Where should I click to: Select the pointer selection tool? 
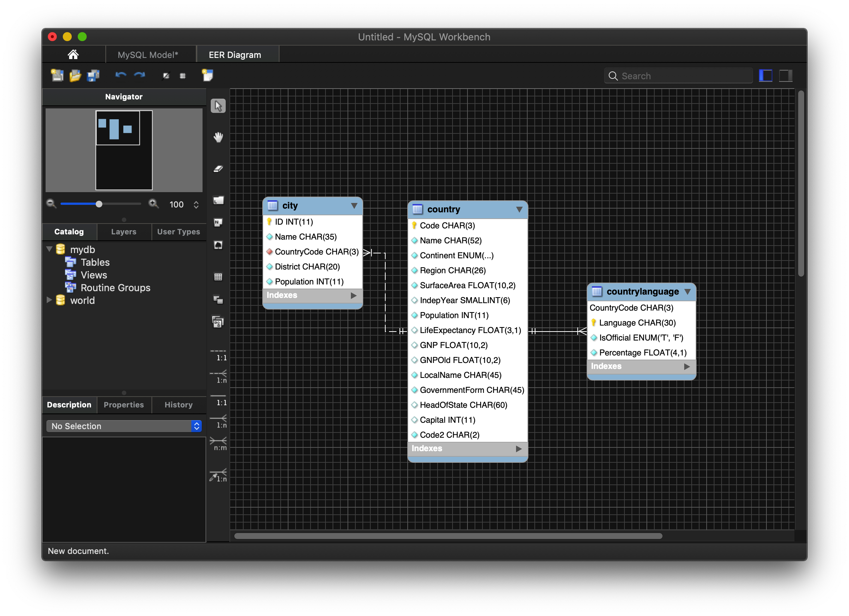tap(218, 107)
